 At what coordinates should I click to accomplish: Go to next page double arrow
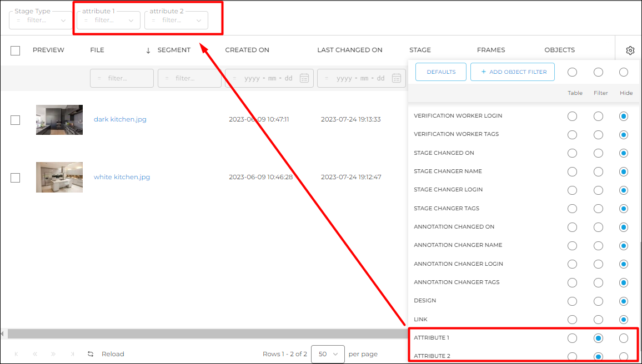click(x=53, y=354)
